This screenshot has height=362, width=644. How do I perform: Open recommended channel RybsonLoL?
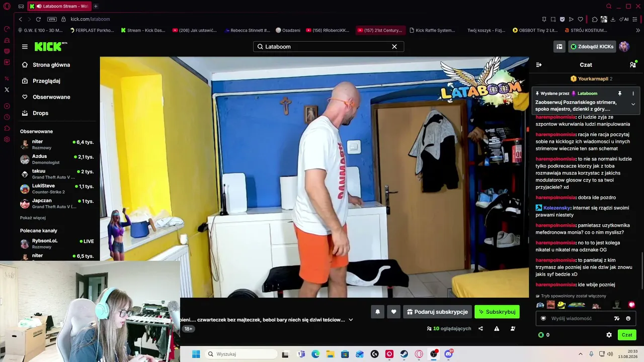[x=57, y=244]
